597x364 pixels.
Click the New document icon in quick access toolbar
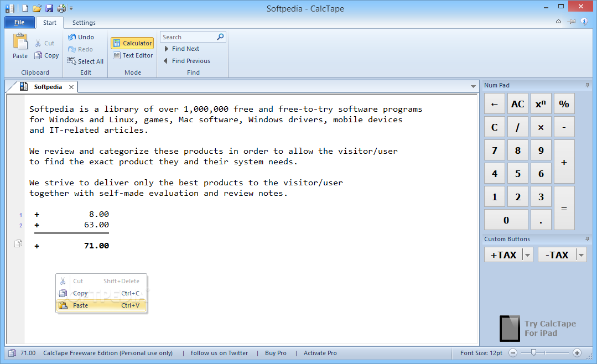click(25, 8)
